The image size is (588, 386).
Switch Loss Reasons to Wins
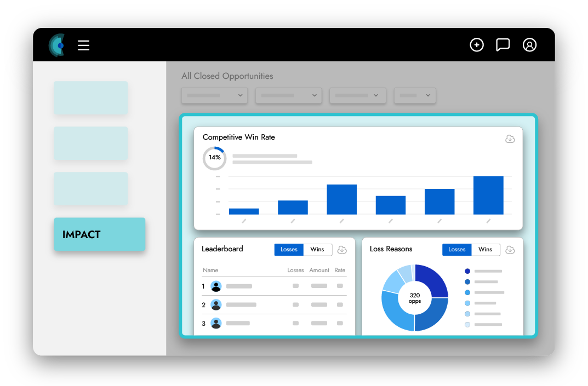(x=485, y=250)
